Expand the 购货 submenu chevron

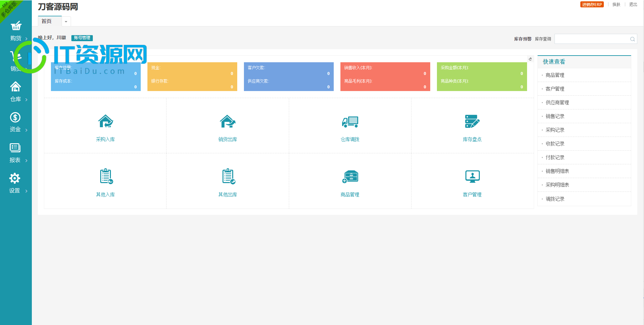26,38
